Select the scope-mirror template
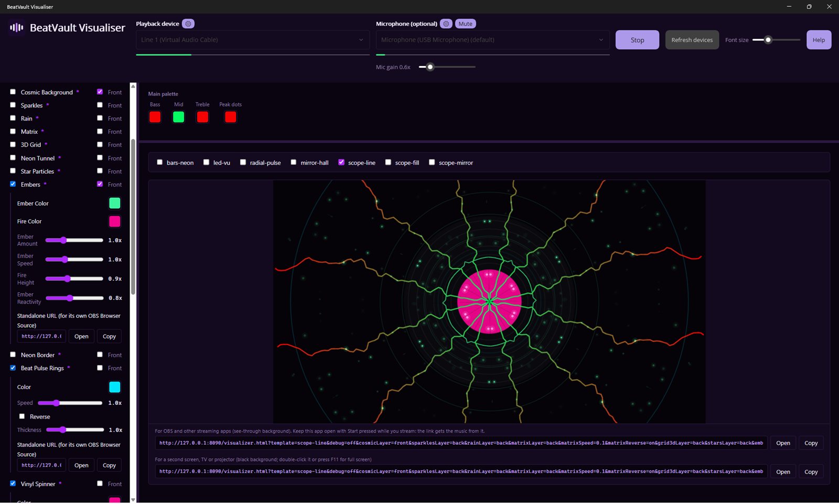Viewport: 839px width, 504px height. click(x=432, y=163)
